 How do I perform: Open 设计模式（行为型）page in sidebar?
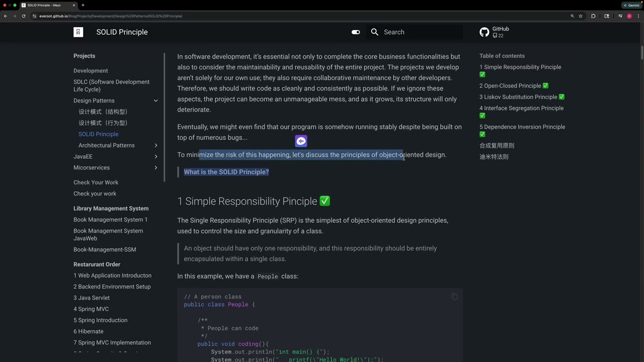pyautogui.click(x=104, y=123)
